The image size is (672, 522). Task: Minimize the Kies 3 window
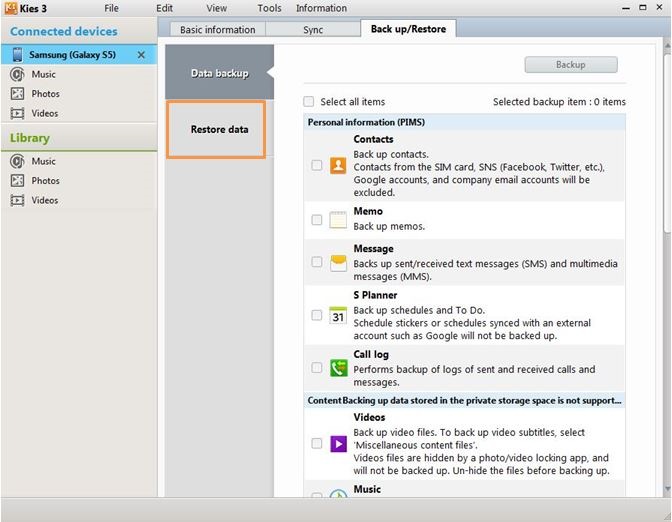click(x=626, y=8)
